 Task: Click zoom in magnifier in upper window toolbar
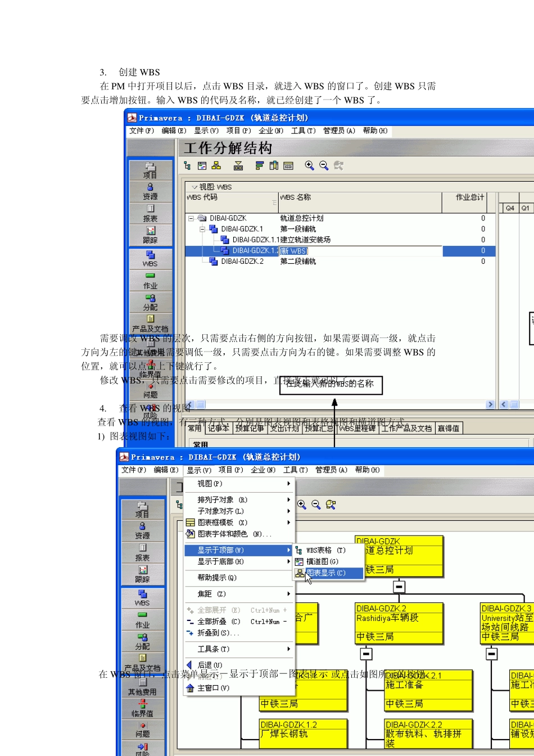(309, 165)
